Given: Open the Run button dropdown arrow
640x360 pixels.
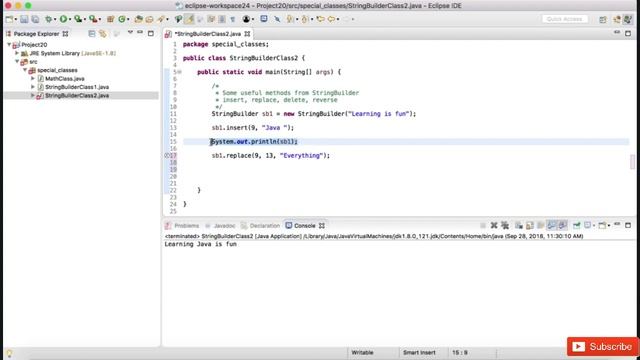Looking at the screenshot, I should tap(70, 19).
